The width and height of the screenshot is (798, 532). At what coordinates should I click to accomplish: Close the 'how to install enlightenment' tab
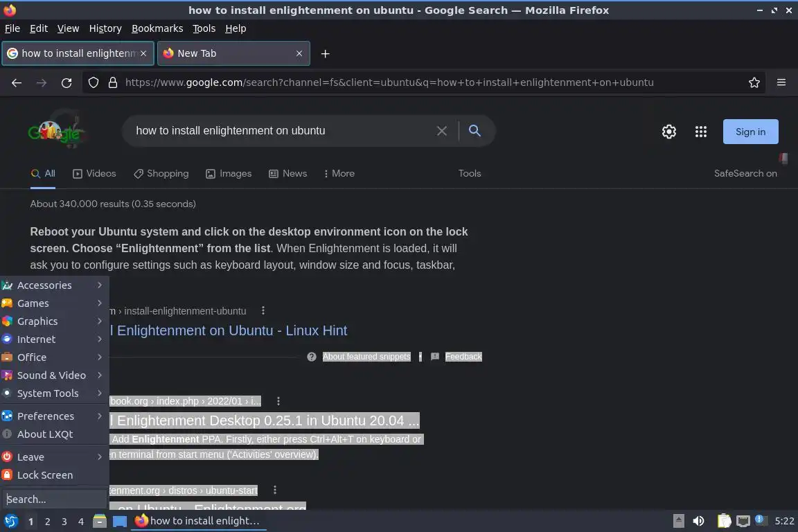pyautogui.click(x=143, y=53)
